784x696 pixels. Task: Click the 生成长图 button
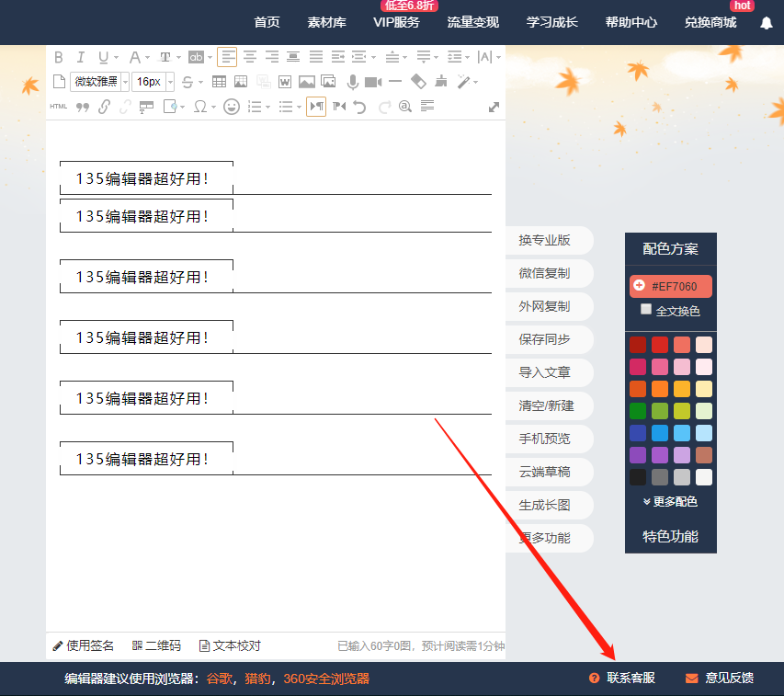pos(549,505)
